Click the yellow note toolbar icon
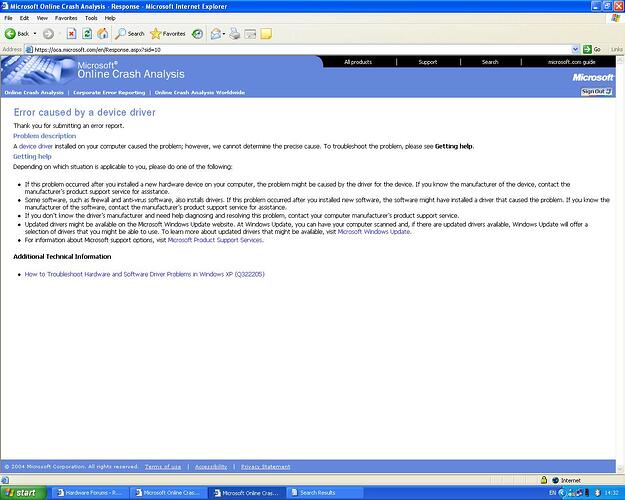 click(x=266, y=34)
